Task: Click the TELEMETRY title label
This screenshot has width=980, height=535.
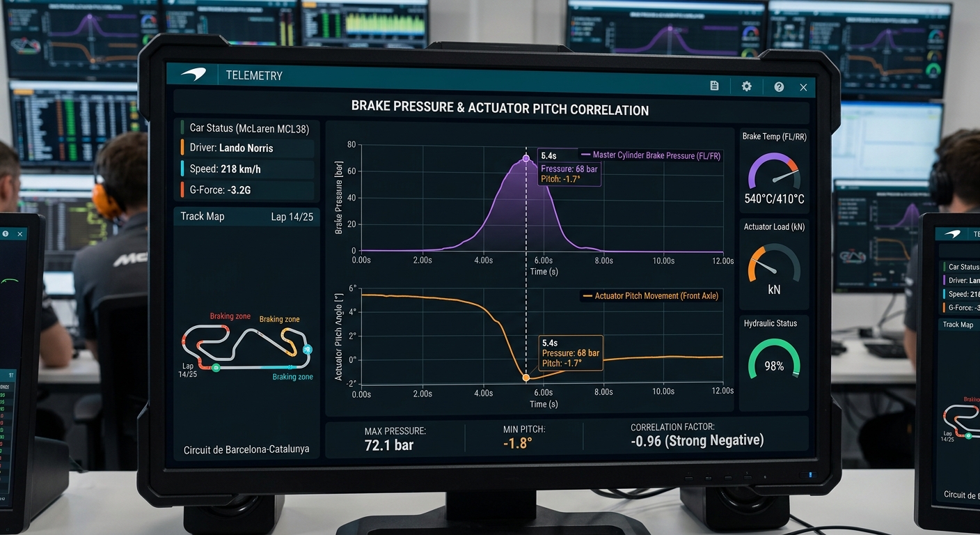Action: click(254, 75)
